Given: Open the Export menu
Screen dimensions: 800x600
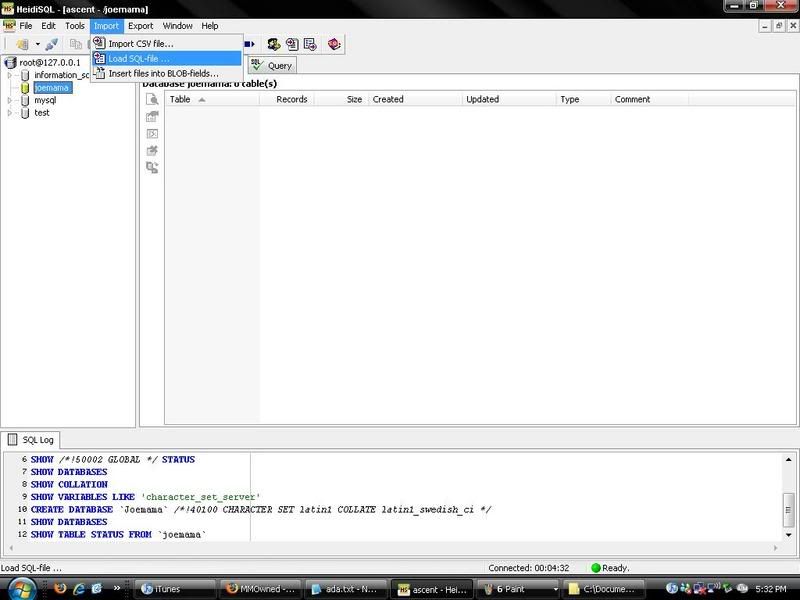Looking at the screenshot, I should pyautogui.click(x=140, y=26).
